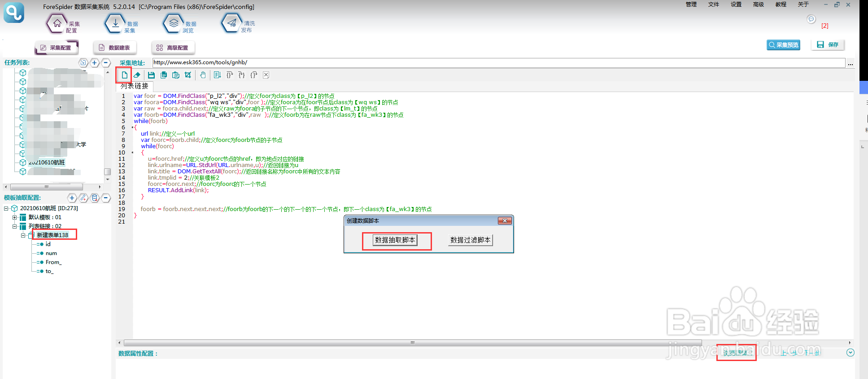Click the ForeSpider logo icon
Viewport: 868px width, 379px height.
click(14, 13)
